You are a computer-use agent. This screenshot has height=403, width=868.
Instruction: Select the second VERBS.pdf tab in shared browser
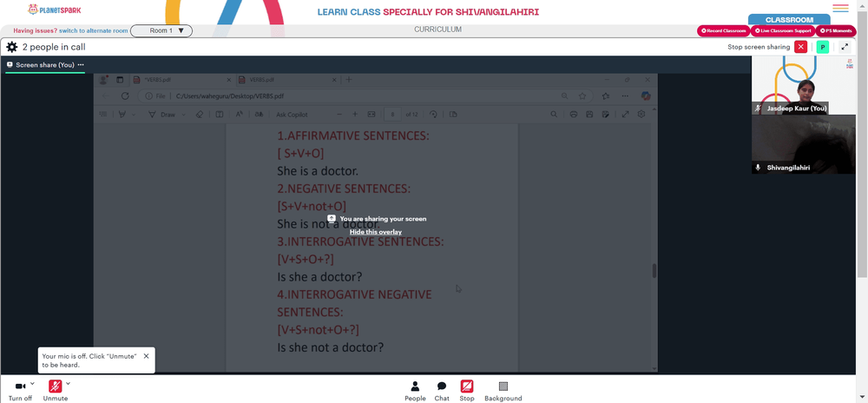pos(288,80)
